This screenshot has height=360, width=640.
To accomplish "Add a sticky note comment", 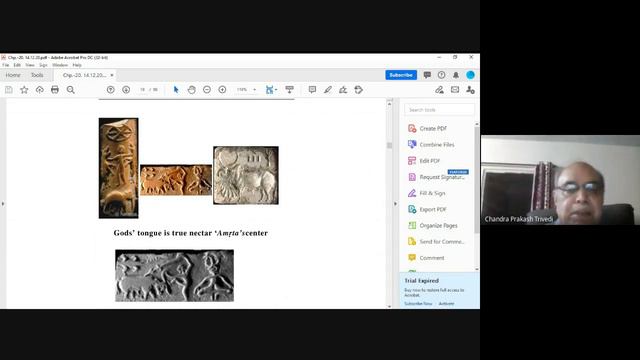I will coord(312,90).
